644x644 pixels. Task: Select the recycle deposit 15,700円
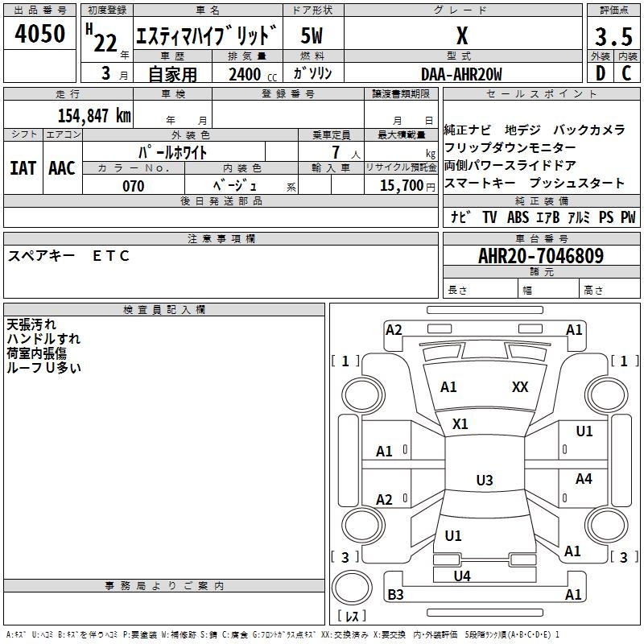(x=407, y=186)
